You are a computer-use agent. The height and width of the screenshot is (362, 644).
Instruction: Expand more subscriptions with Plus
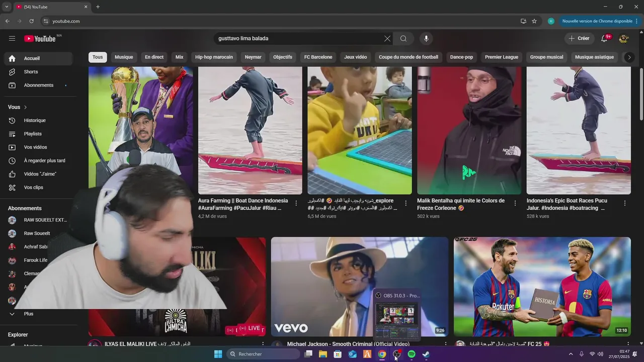[x=38, y=314]
